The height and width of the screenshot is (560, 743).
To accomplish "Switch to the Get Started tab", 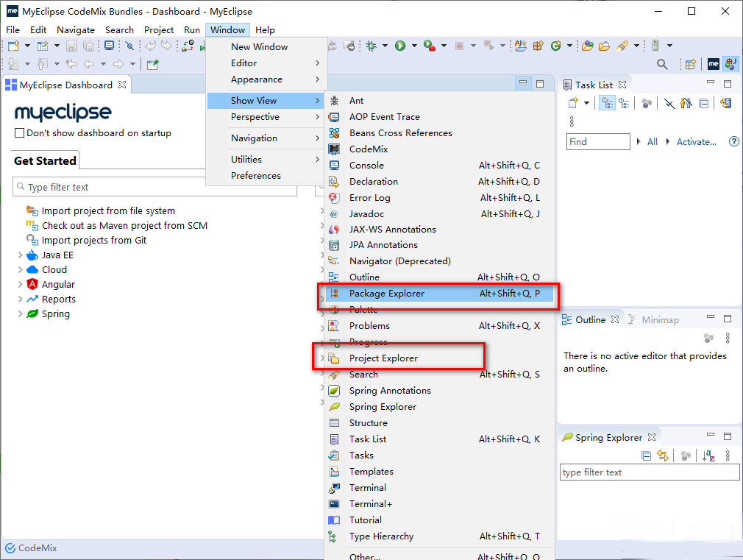I will click(x=45, y=161).
